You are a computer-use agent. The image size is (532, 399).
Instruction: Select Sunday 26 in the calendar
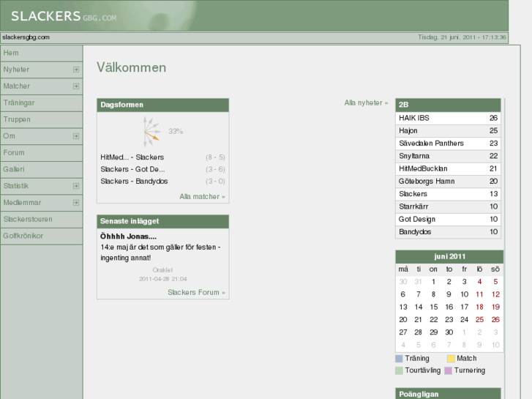point(495,320)
